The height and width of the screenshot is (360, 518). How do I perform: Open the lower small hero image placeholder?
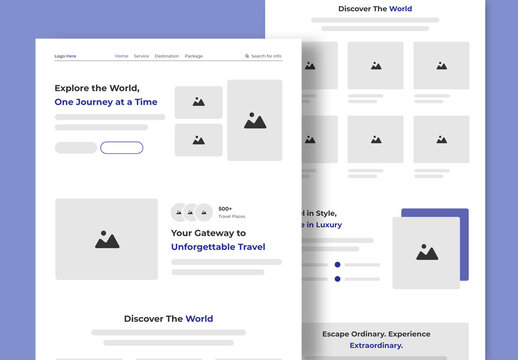pos(199,140)
